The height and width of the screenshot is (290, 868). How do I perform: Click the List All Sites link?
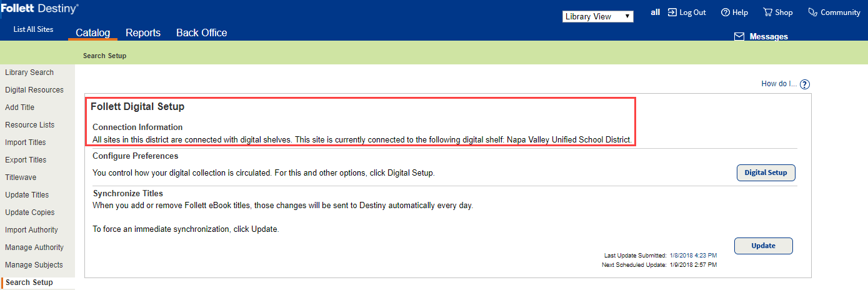click(33, 29)
